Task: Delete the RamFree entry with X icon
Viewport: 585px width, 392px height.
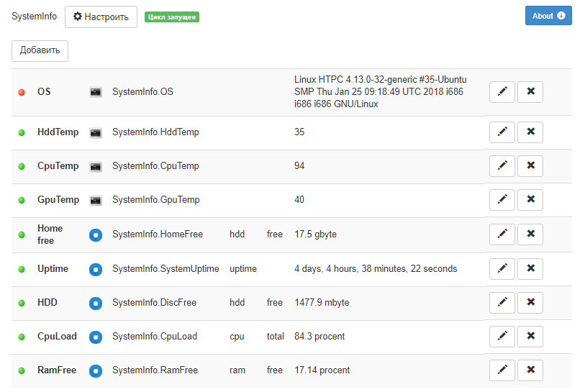Action: [530, 370]
